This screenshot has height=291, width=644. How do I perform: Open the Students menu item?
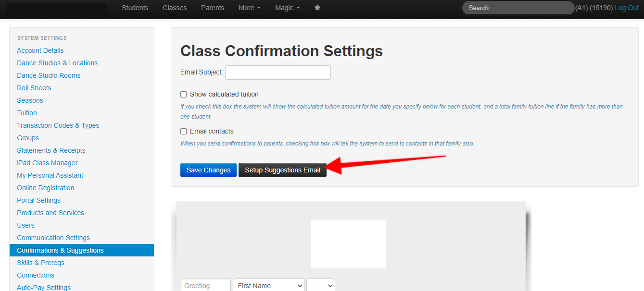[x=135, y=8]
